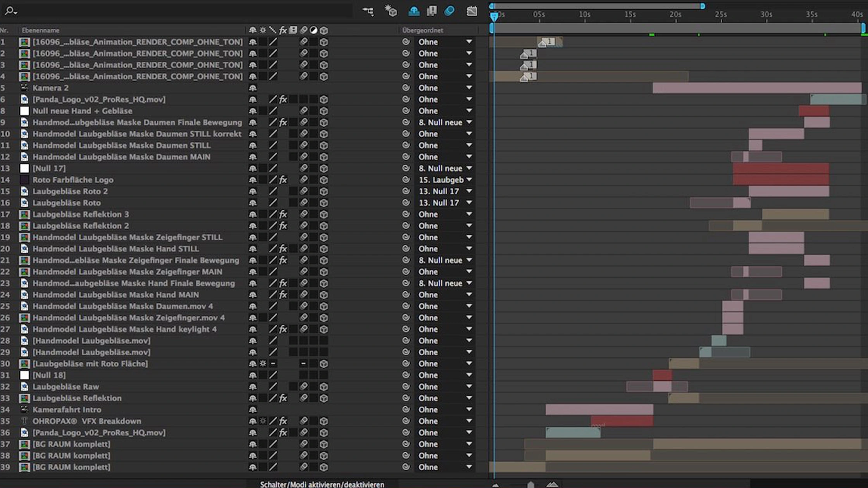Image resolution: width=868 pixels, height=488 pixels.
Task: Toggle shy switch for Kamera 2
Action: 253,88
